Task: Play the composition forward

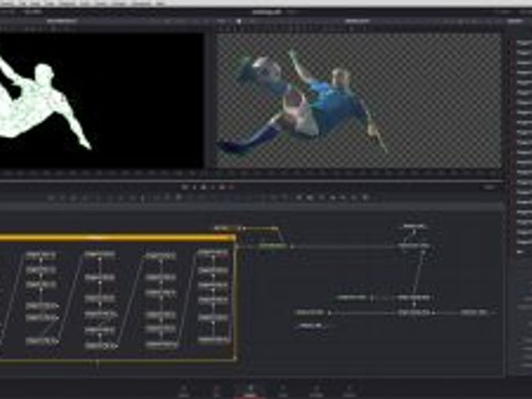Action: pyautogui.click(x=213, y=186)
